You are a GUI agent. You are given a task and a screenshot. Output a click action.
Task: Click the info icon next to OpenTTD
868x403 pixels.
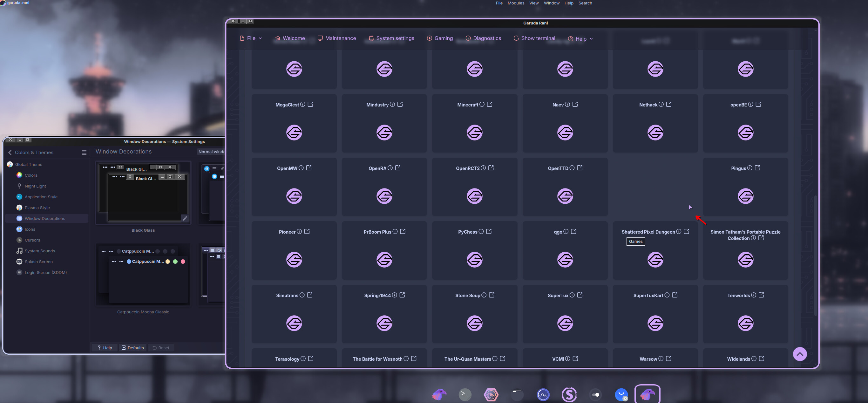[x=572, y=168]
